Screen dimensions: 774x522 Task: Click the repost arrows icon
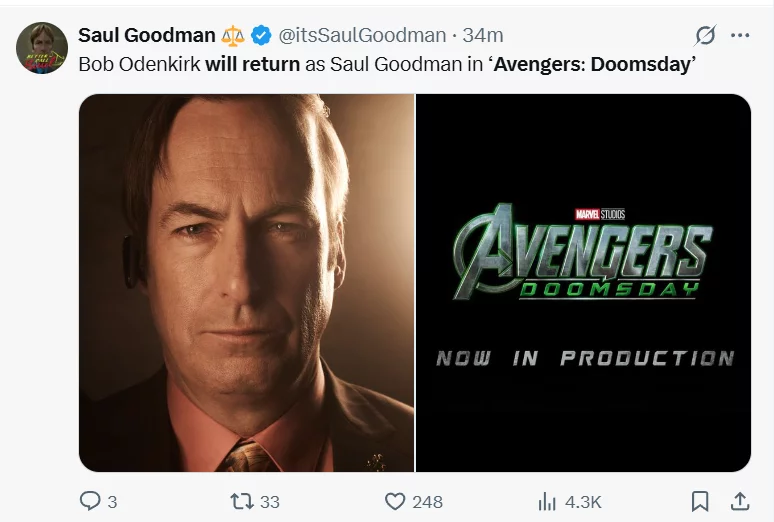click(242, 501)
